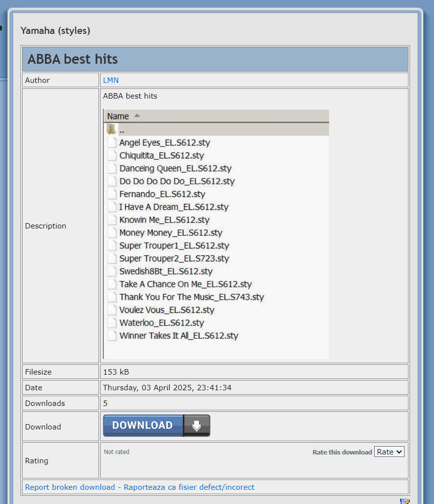Open the Rate dropdown
434x504 pixels.
[x=389, y=452]
